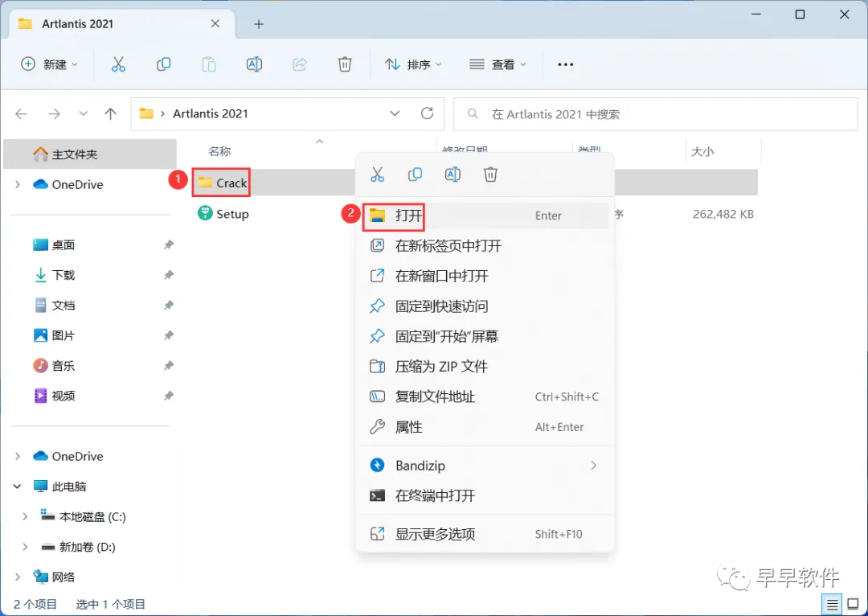Open the 新建 (New) dropdown
Screen dimensions: 868x616
(49, 64)
